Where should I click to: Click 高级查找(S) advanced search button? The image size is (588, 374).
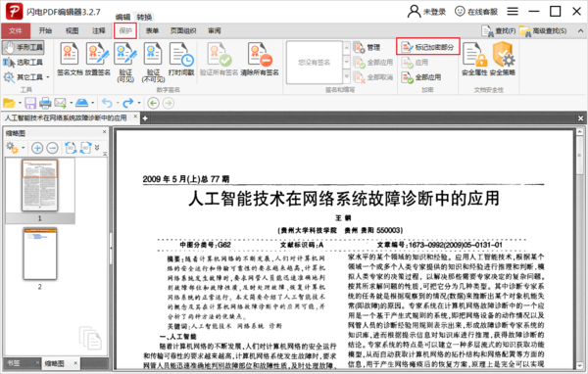543,31
